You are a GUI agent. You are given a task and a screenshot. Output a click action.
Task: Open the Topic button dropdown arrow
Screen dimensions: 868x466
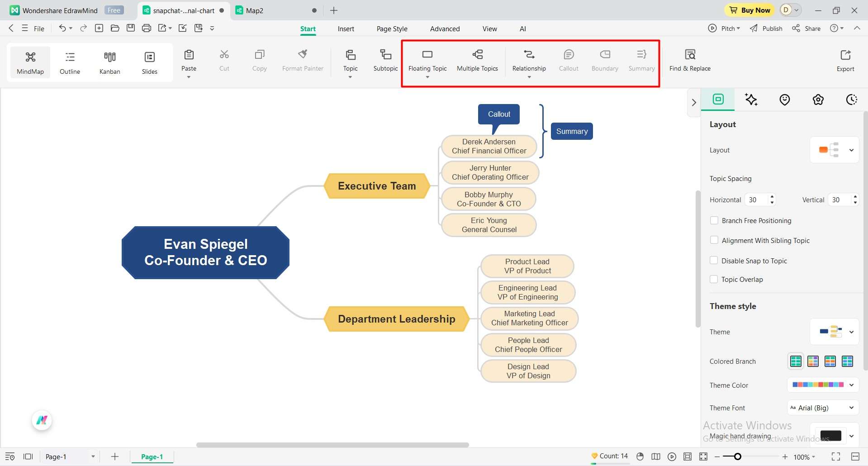tap(350, 77)
